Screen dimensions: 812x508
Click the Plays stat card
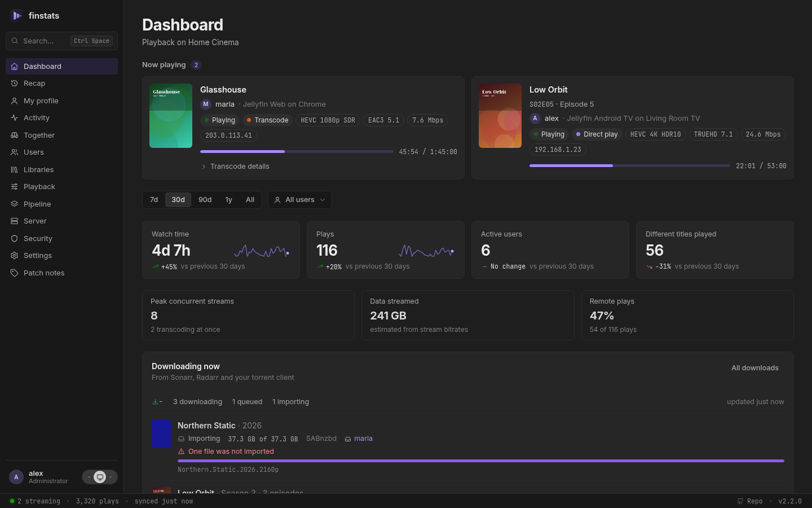(x=386, y=250)
